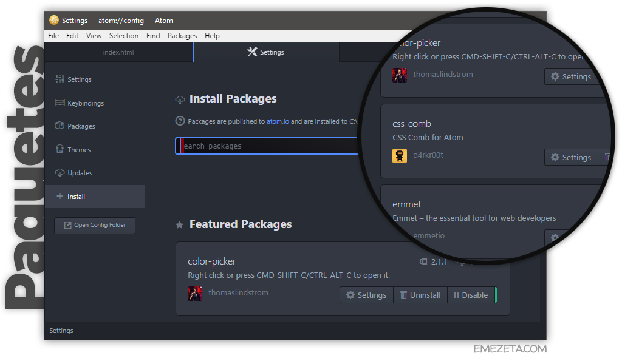Viewport: 622px width, 364px height.
Task: Open css-comb package title in magnifier
Action: point(412,124)
